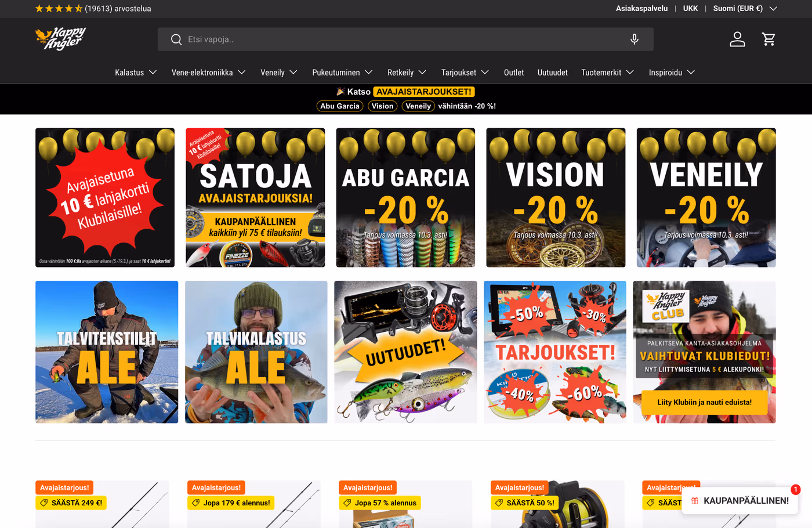
Task: Expand the Pukeutuminen menu
Action: click(342, 73)
